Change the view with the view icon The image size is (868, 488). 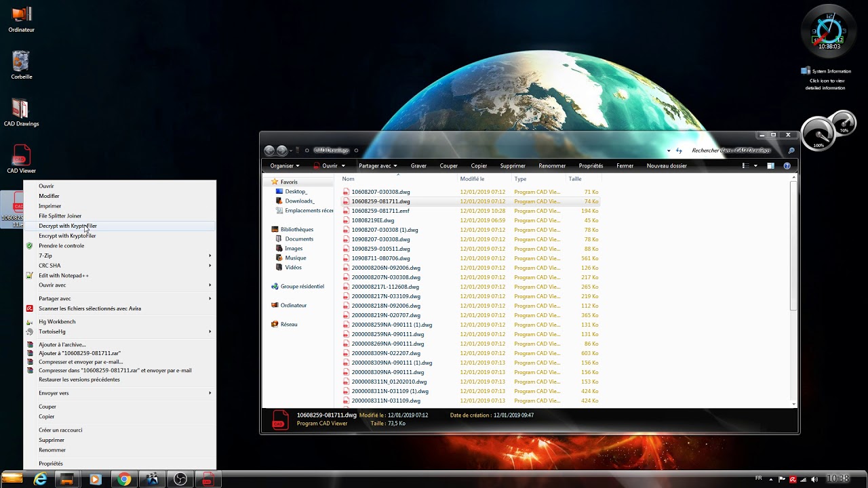745,165
